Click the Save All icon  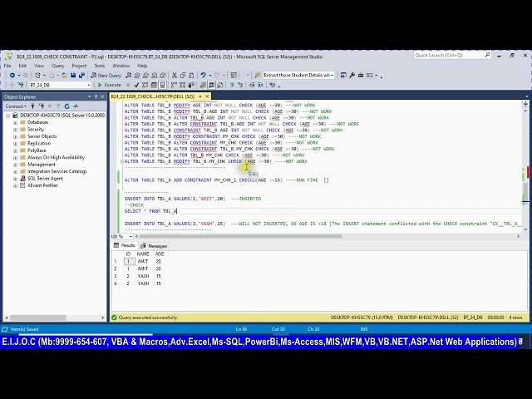tap(81, 76)
